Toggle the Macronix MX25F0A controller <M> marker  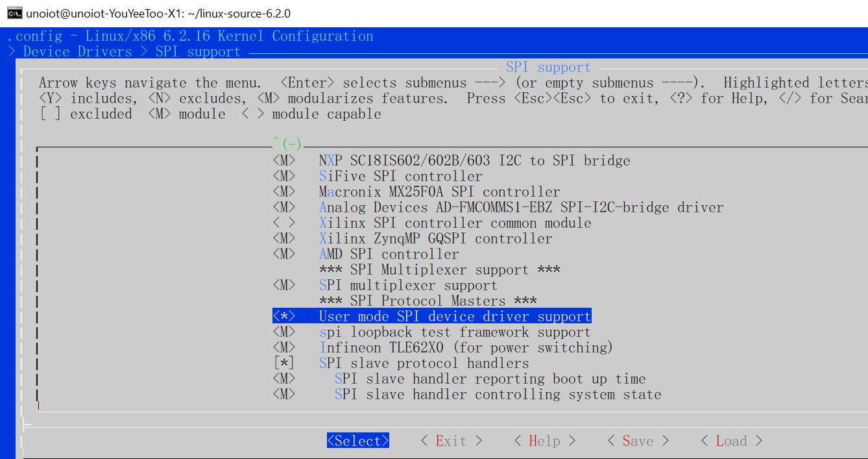coord(284,192)
